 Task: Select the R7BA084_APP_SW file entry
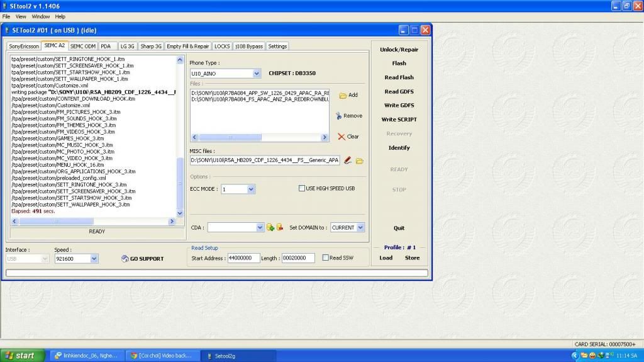(x=260, y=93)
